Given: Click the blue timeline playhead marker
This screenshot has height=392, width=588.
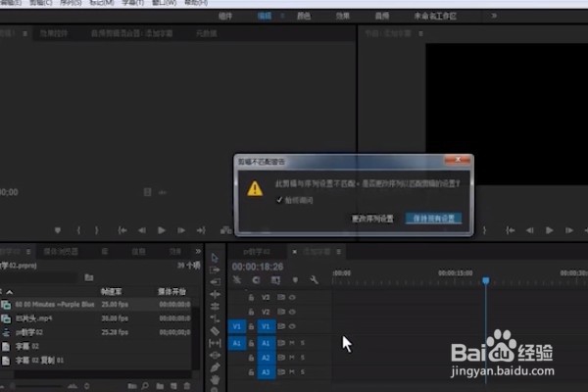Looking at the screenshot, I should tap(486, 280).
